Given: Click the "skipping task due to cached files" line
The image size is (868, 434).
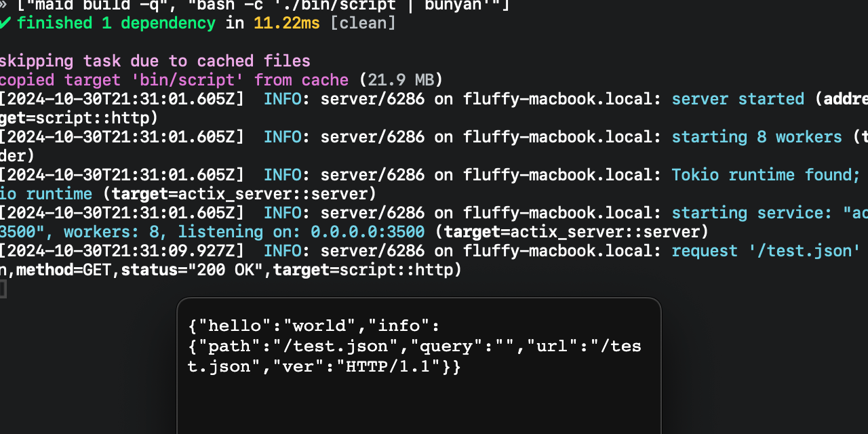Looking at the screenshot, I should click(x=155, y=61).
